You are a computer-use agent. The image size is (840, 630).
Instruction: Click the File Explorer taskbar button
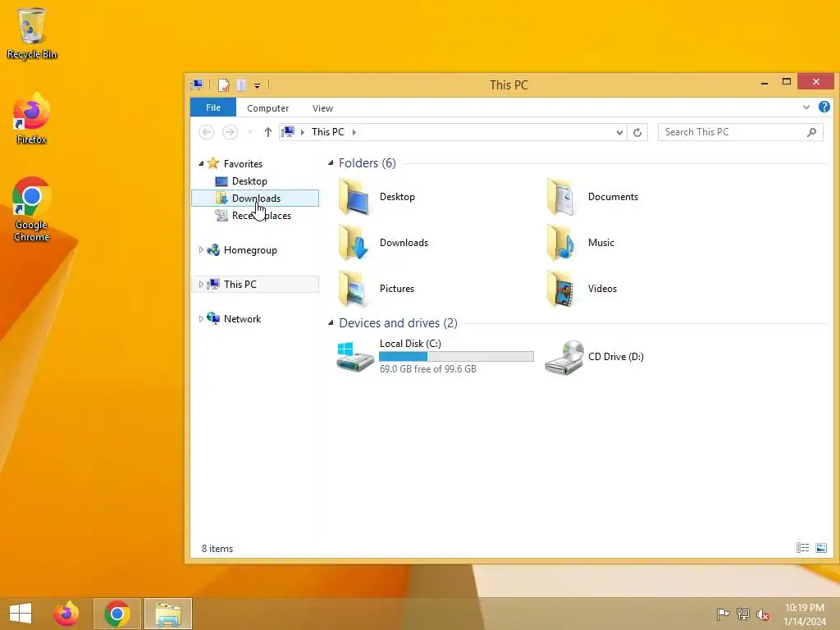pyautogui.click(x=167, y=614)
